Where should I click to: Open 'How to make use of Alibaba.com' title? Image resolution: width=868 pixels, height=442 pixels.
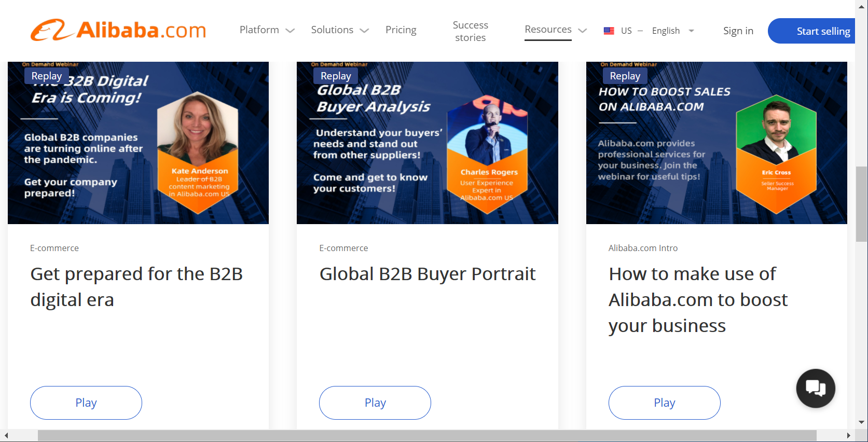point(698,300)
